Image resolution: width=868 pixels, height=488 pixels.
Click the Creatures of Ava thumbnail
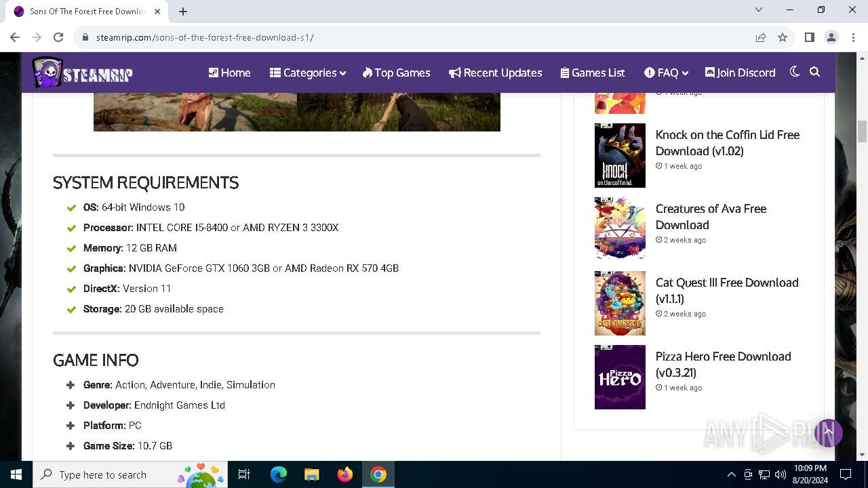620,229
